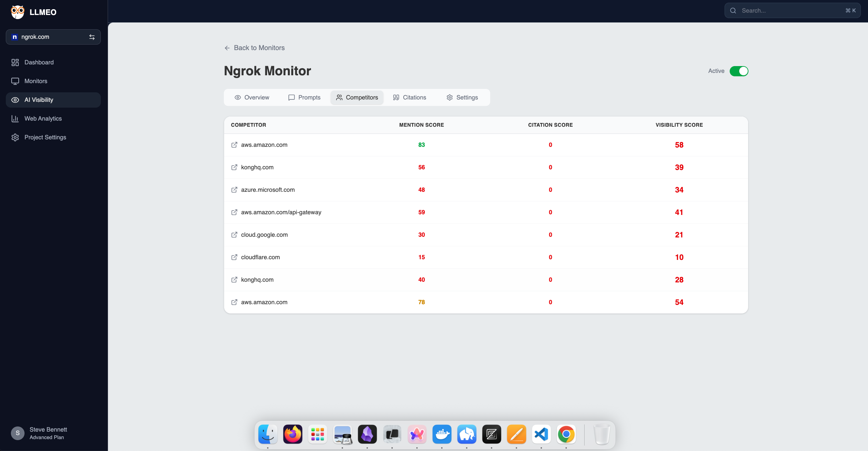Switch to the Prompts tab
868x451 pixels.
pos(304,97)
